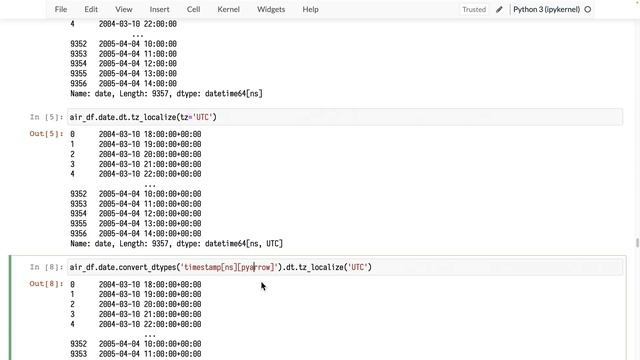This screenshot has height=360, width=640.
Task: Click row 0 in Out[8] output
Action: click(136, 284)
